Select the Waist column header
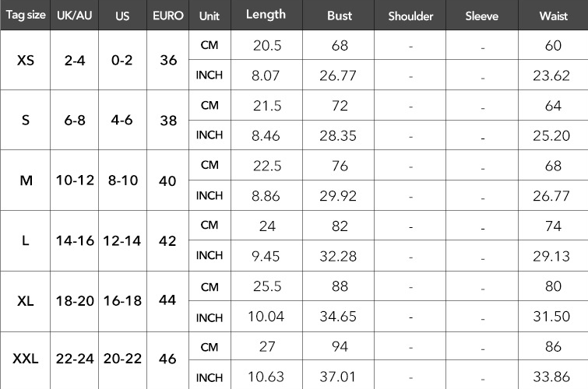588x389 pixels. click(x=553, y=16)
